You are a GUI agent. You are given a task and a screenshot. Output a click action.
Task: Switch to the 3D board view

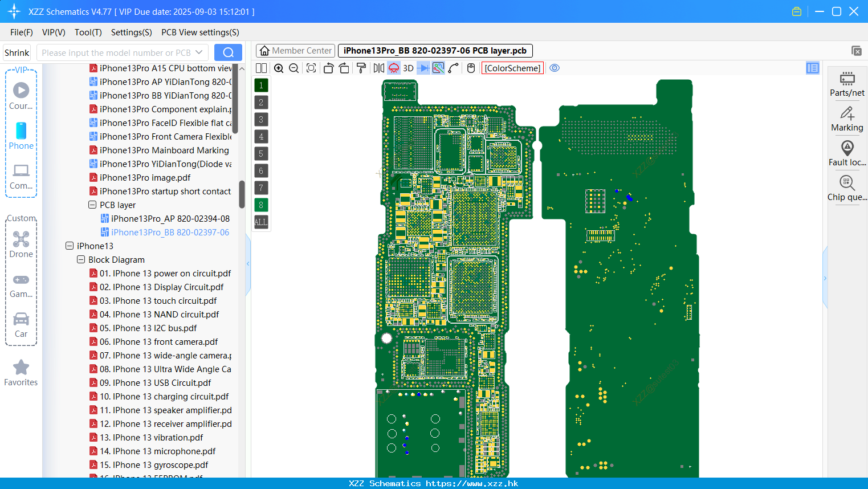[x=408, y=68]
